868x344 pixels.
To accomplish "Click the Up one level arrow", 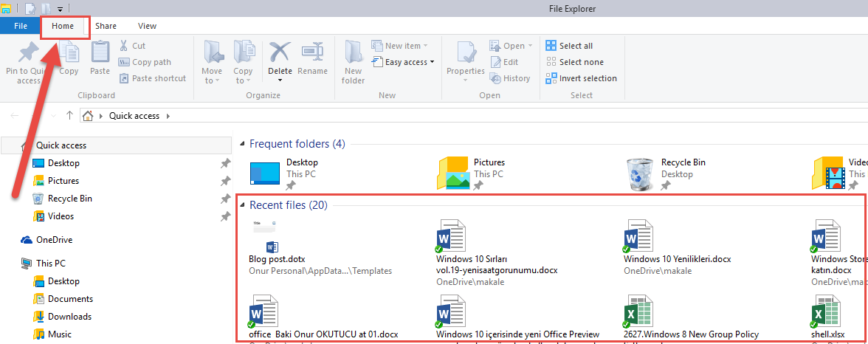I will click(x=69, y=116).
